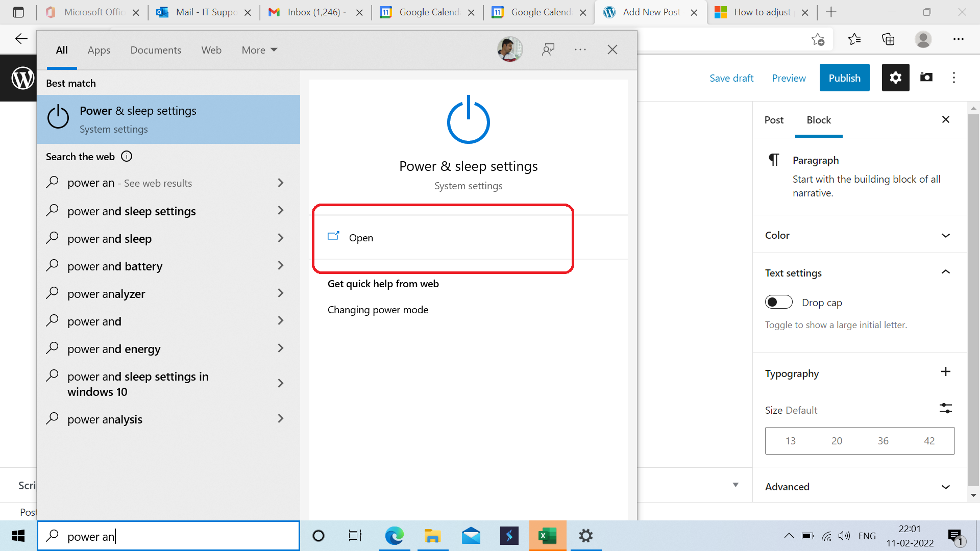Open the More dropdown in search filters
This screenshot has width=980, height=551.
tap(258, 49)
